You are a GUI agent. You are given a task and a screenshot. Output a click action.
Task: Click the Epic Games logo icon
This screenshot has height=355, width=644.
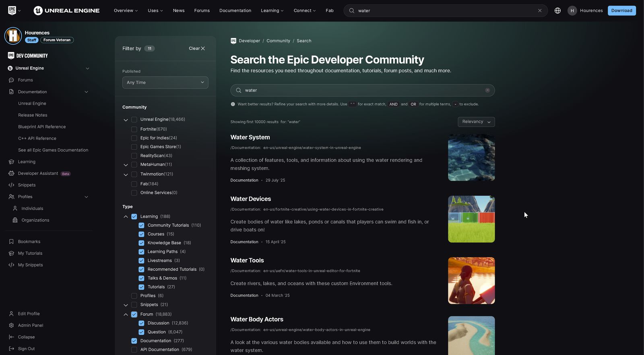[x=12, y=10]
